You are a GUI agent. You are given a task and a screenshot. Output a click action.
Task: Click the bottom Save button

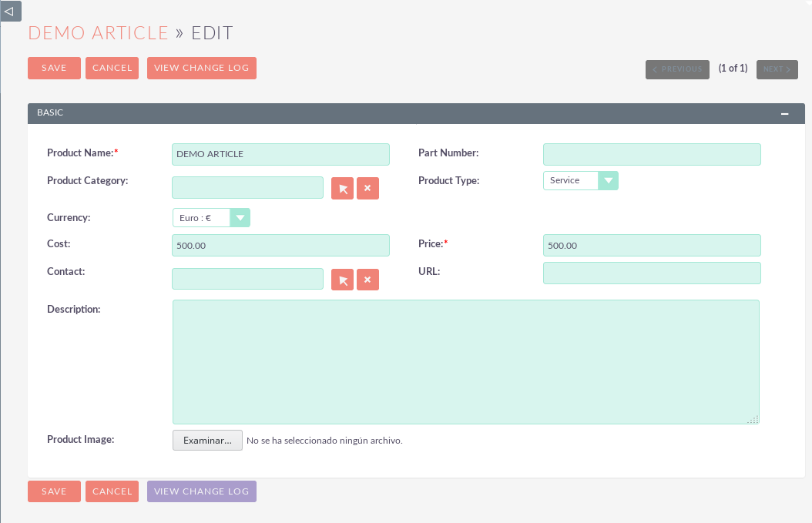click(x=54, y=491)
